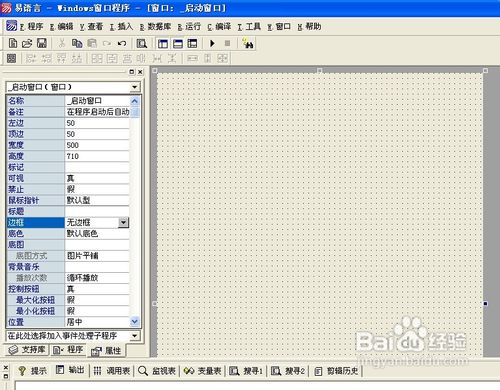Select the 监视表 bottom tab
This screenshot has height=390, width=500.
pos(157,371)
